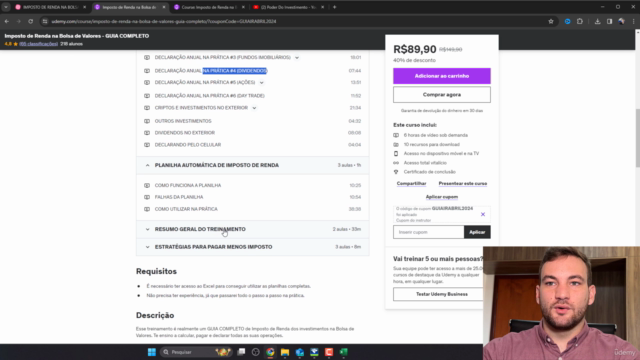Image resolution: width=640 pixels, height=360 pixels.
Task: Click Presentear este curso link
Action: pyautogui.click(x=462, y=184)
